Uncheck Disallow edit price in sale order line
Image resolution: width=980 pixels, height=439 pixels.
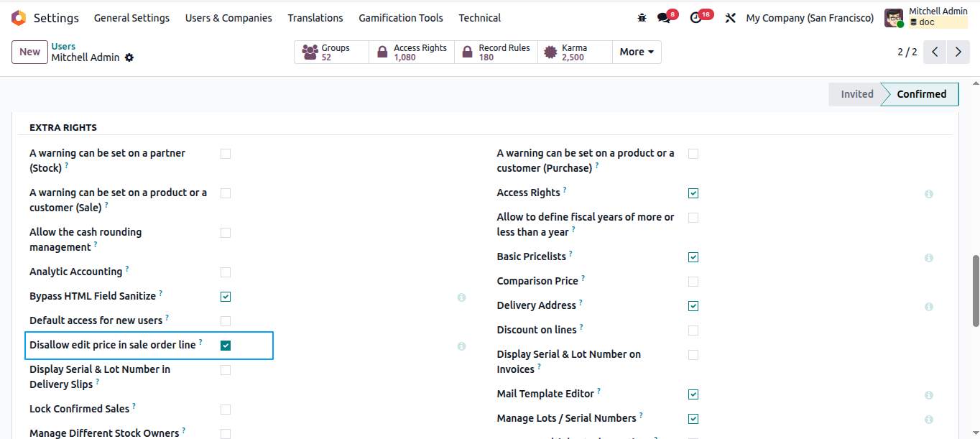[x=226, y=346]
